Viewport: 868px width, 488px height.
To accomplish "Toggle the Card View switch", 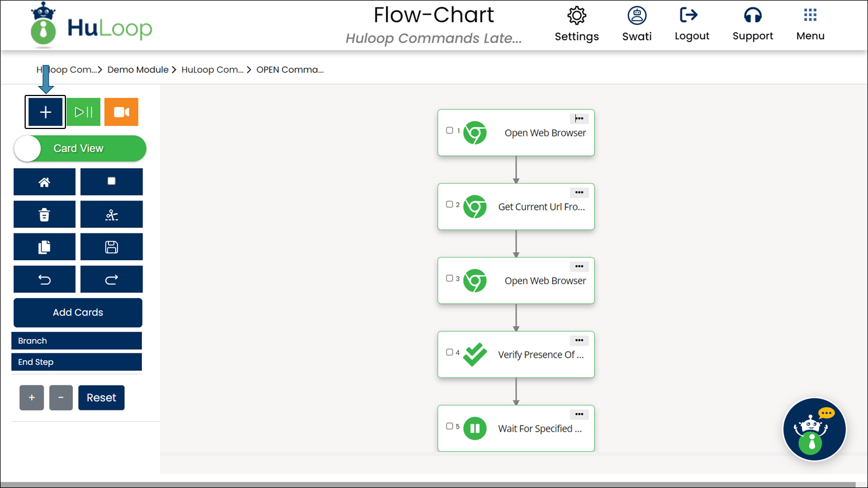I will pyautogui.click(x=80, y=149).
